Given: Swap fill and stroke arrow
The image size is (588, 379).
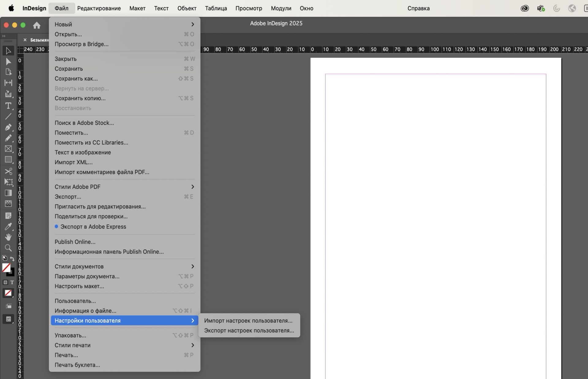Looking at the screenshot, I should (12, 258).
